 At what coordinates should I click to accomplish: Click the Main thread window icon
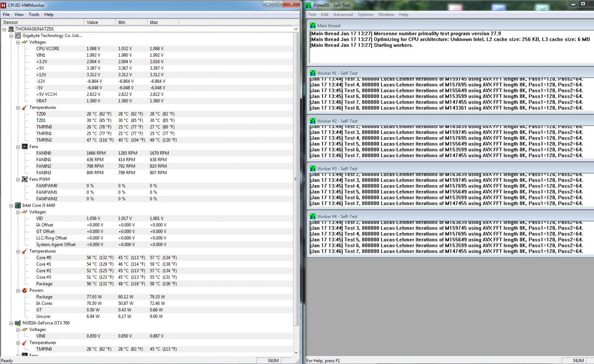pos(313,25)
